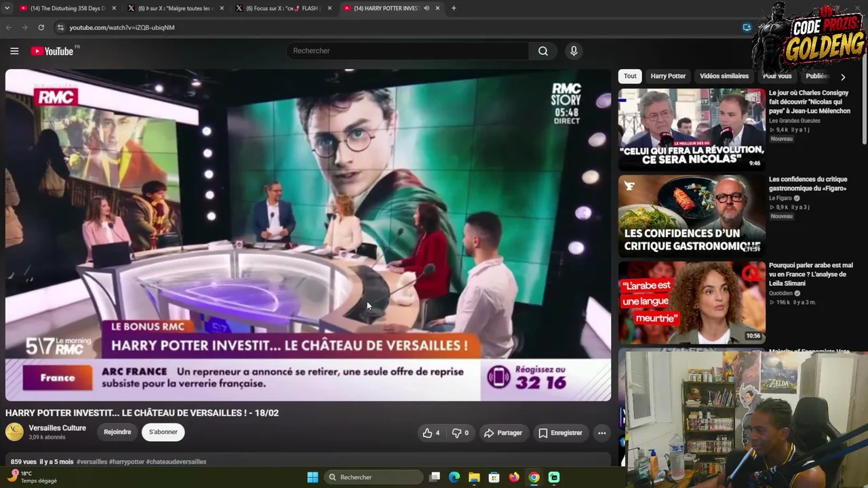The height and width of the screenshot is (488, 868).
Task: Open the browser tab search dropdown
Action: point(8,8)
